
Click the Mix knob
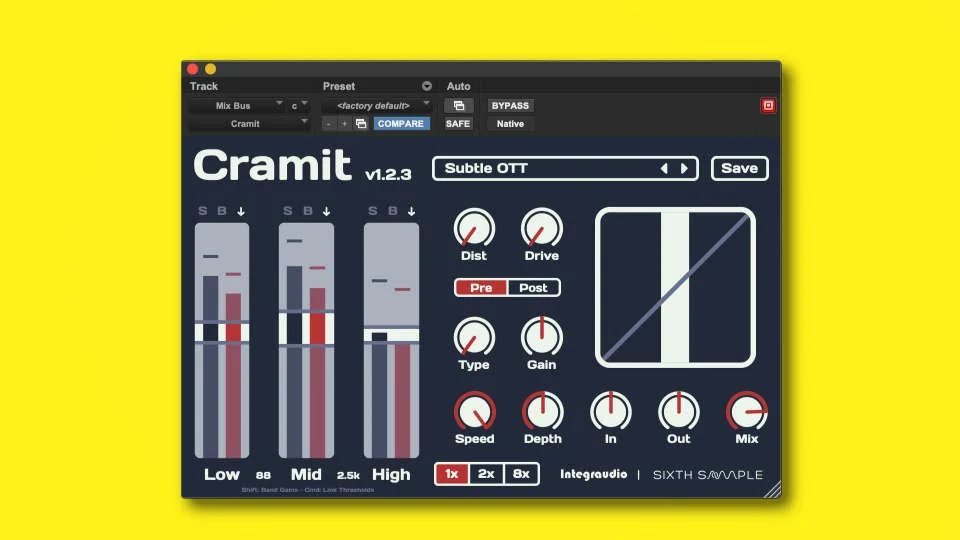tap(746, 411)
